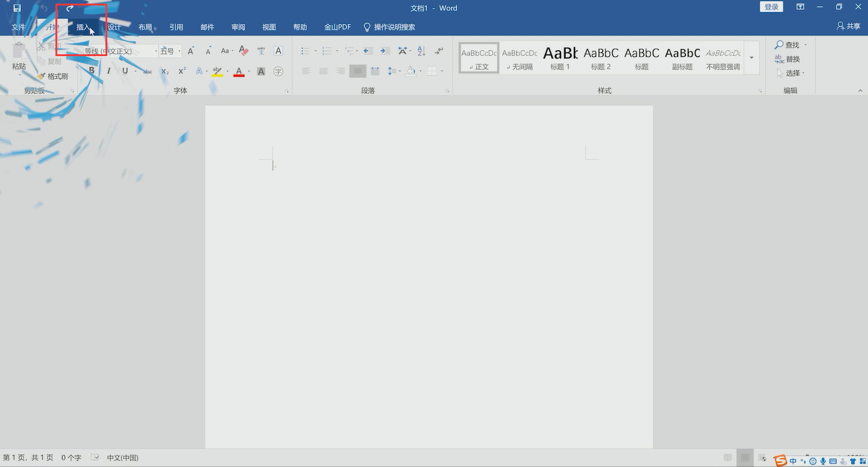The height and width of the screenshot is (467, 868).
Task: Switch to the Review (审阅) tab
Action: (238, 27)
